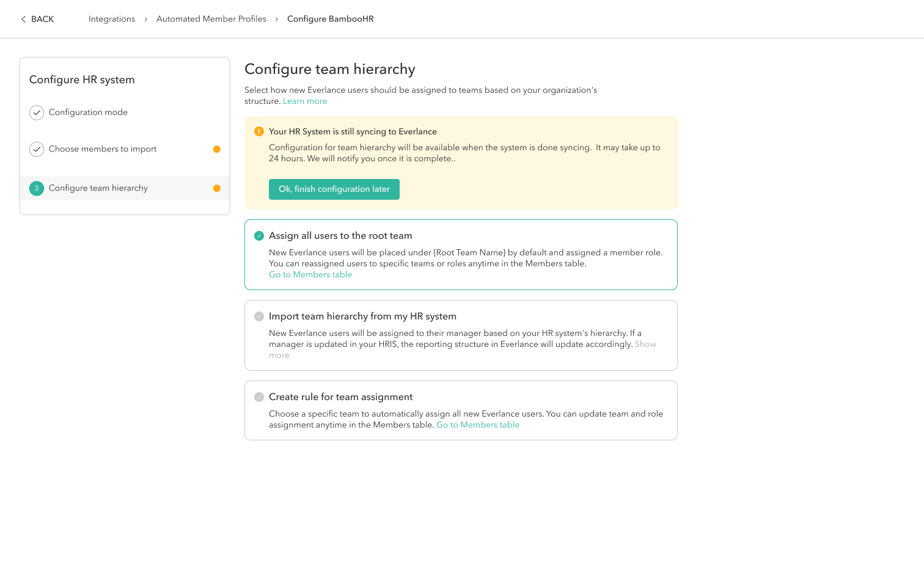Click orange status dot next to Choose members
Screen dimensions: 924x587
pos(216,149)
